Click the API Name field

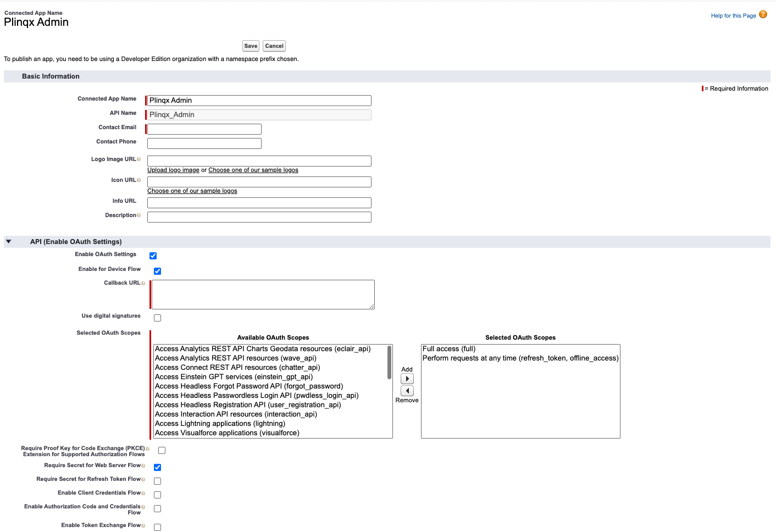click(259, 115)
